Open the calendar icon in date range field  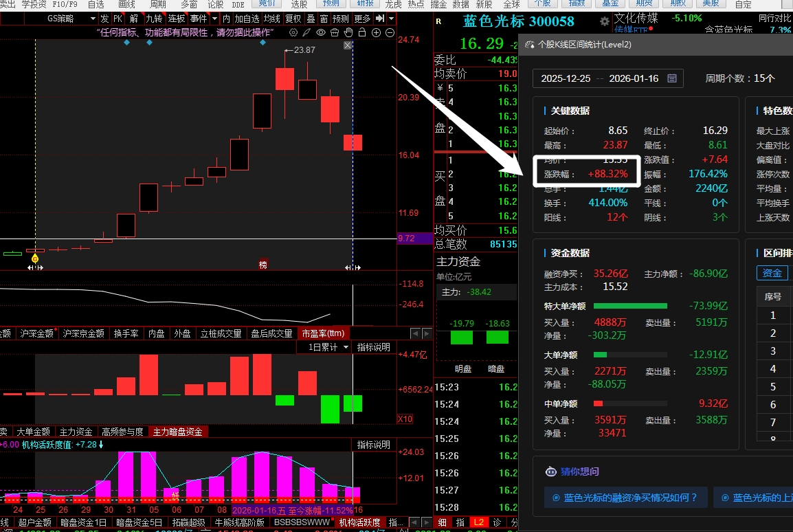671,78
